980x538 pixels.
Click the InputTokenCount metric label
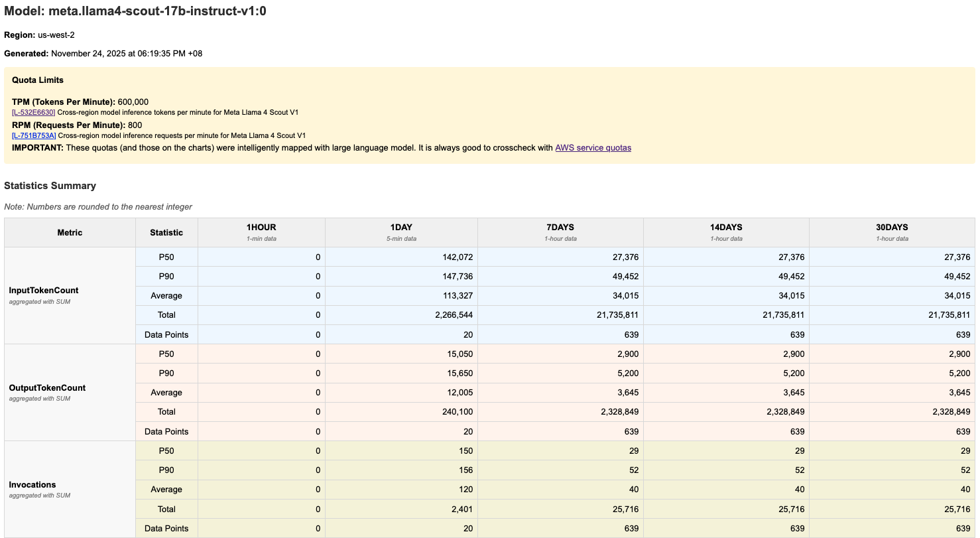[44, 291]
